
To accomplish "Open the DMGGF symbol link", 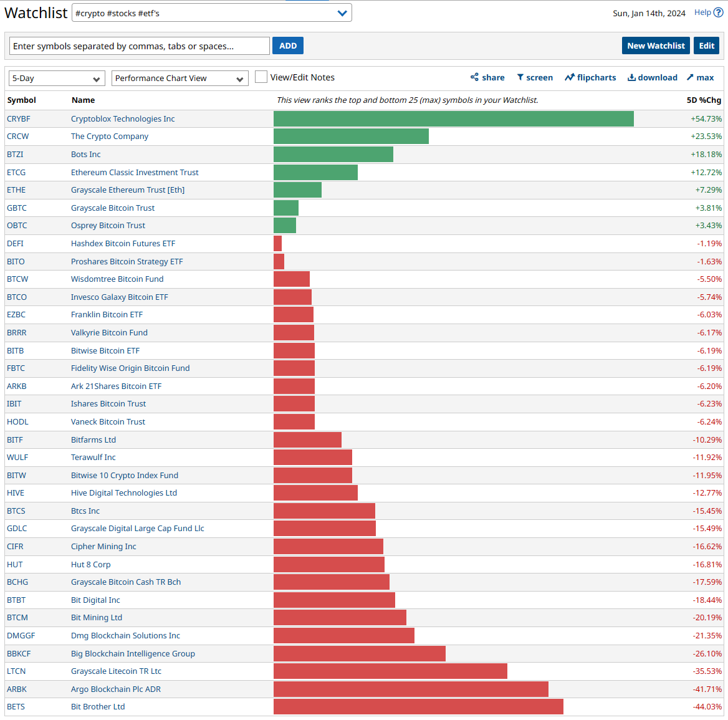I will [21, 636].
